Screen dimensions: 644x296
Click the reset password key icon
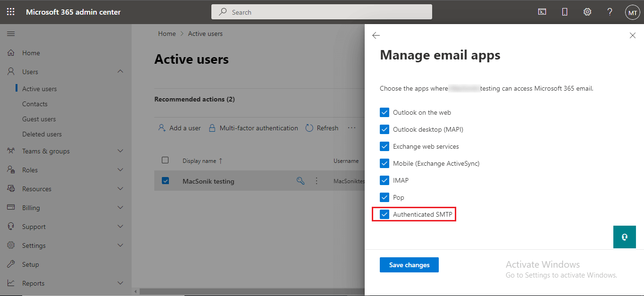[x=301, y=181]
